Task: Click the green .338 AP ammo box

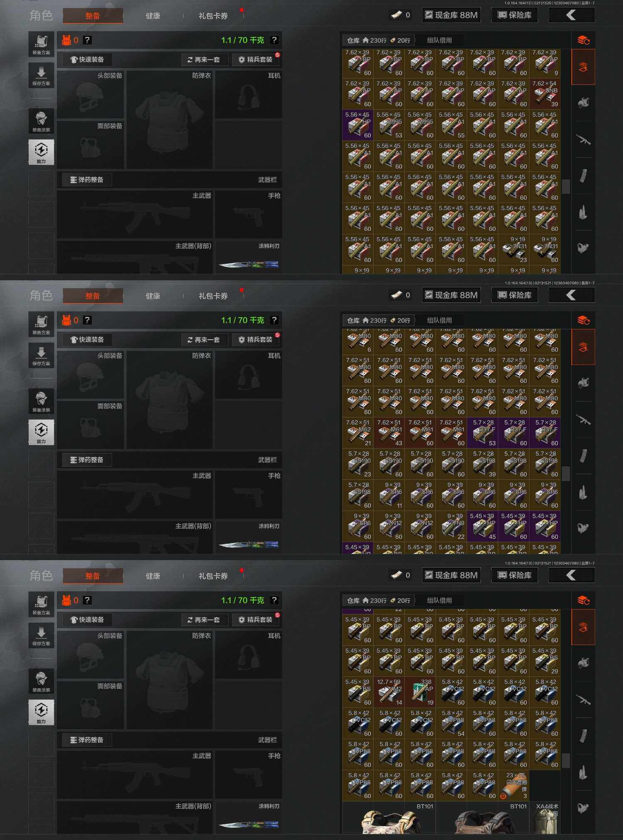Action: (420, 693)
